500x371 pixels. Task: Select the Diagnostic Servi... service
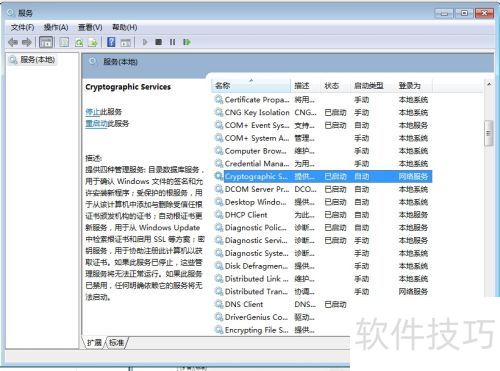click(322, 240)
